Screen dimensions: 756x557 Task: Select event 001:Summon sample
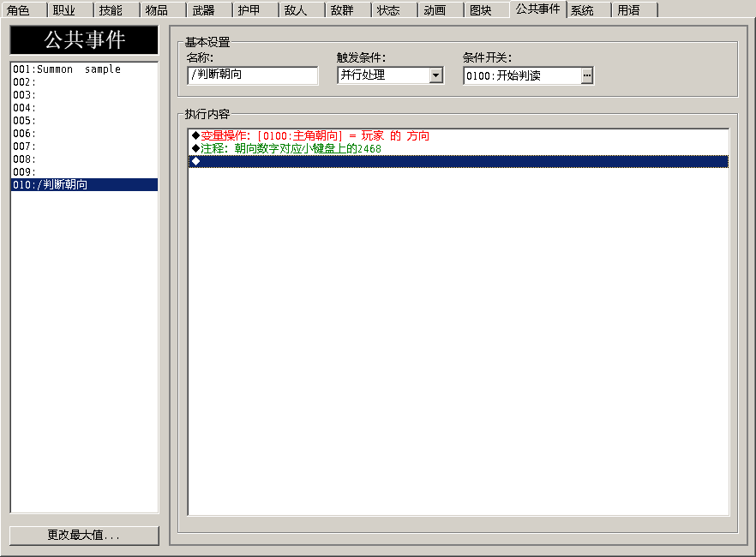pos(84,69)
